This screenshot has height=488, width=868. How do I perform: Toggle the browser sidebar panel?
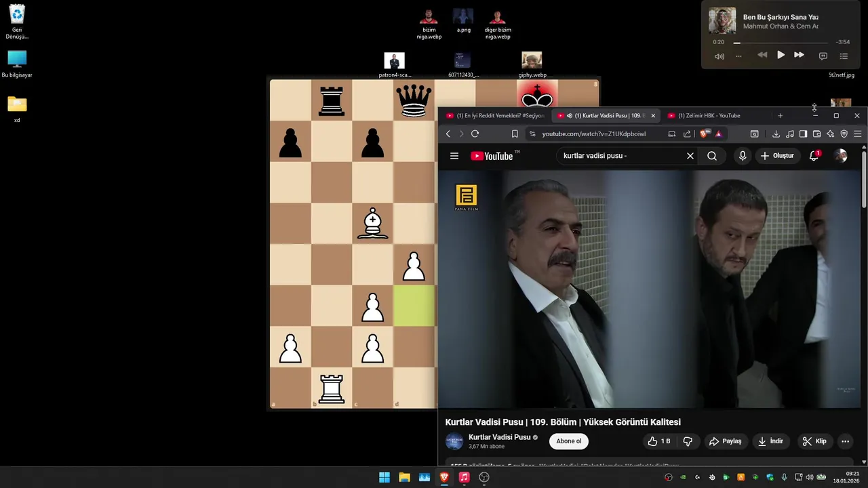[803, 134]
